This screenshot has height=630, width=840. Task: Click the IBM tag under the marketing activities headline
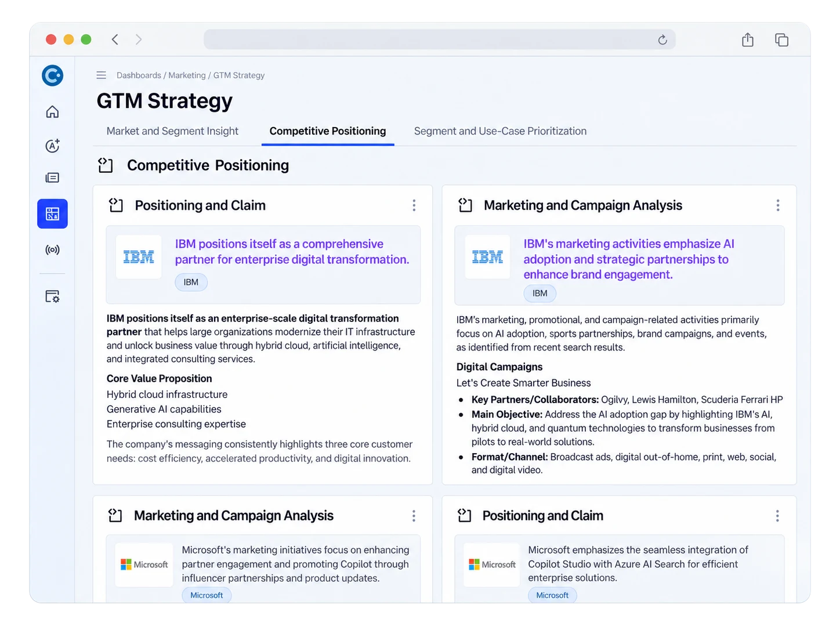[540, 294]
